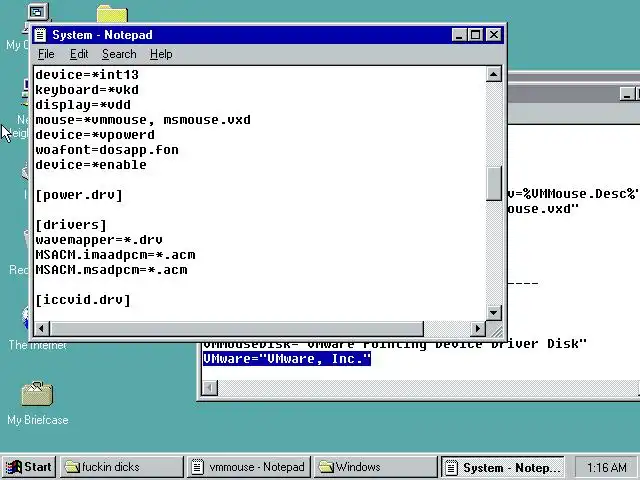Click the 1:16 AM clock in the tray
Viewport: 640px width, 480px height.
pos(607,467)
